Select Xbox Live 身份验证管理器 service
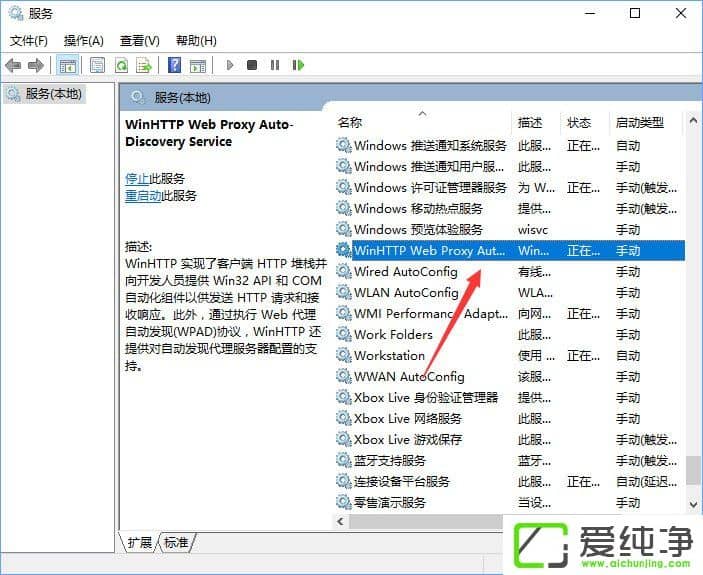Viewport: 703px width, 575px height. (x=510, y=398)
